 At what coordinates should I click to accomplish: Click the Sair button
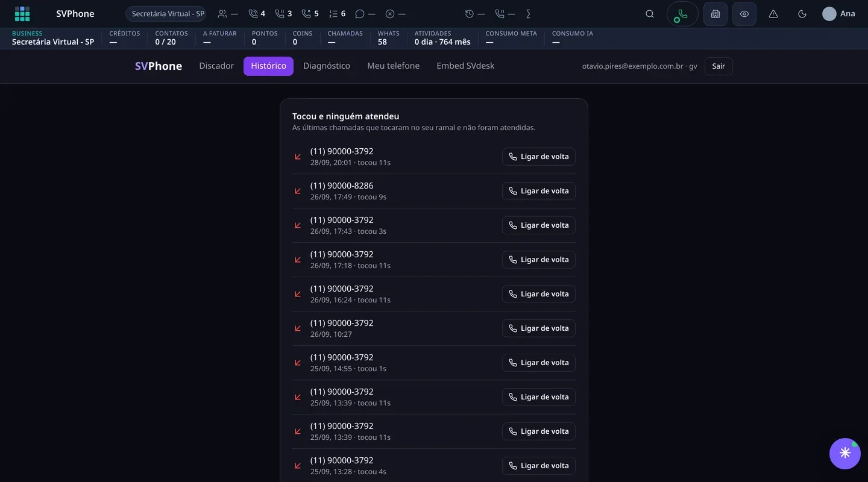tap(719, 66)
